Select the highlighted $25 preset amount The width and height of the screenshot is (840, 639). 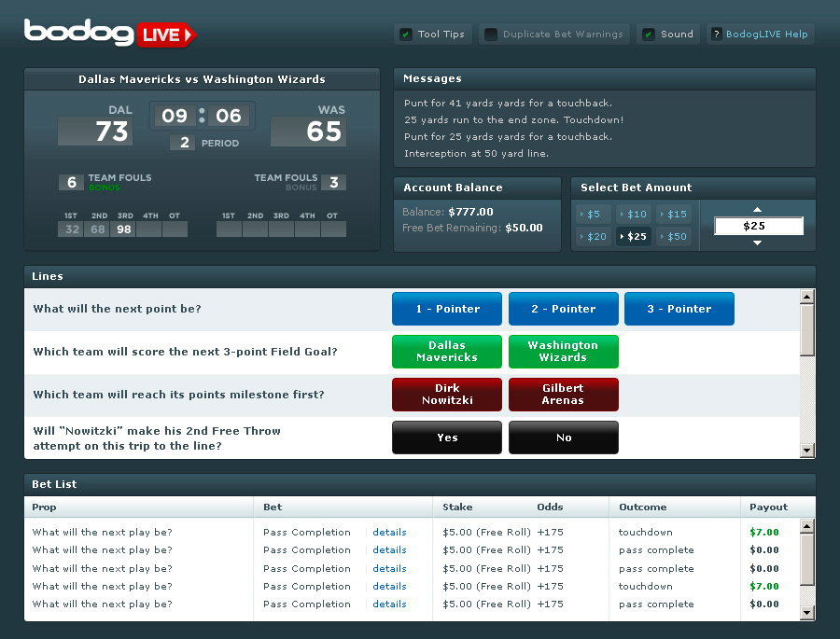[633, 236]
